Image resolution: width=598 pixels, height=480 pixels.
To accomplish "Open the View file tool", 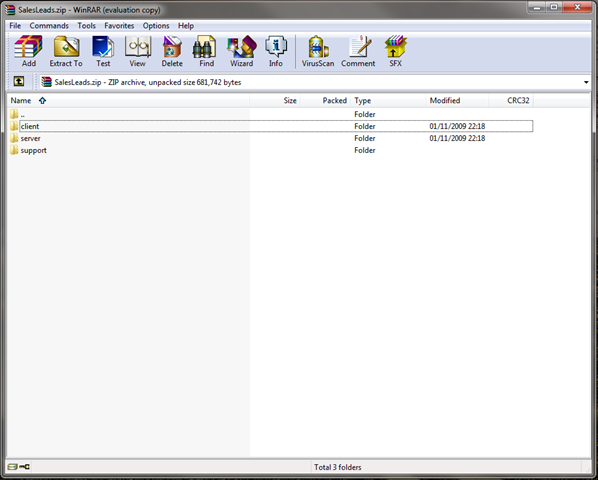I will pos(138,51).
